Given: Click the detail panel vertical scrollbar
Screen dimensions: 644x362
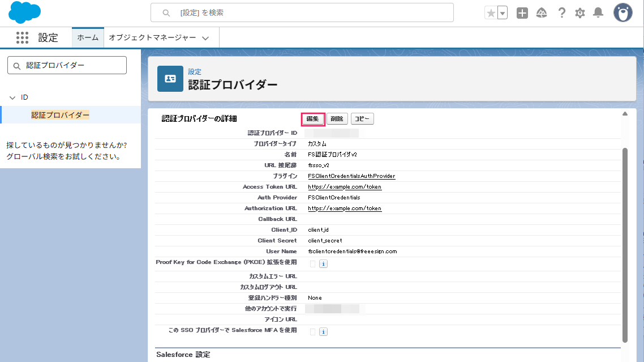Looking at the screenshot, I should pyautogui.click(x=625, y=245).
